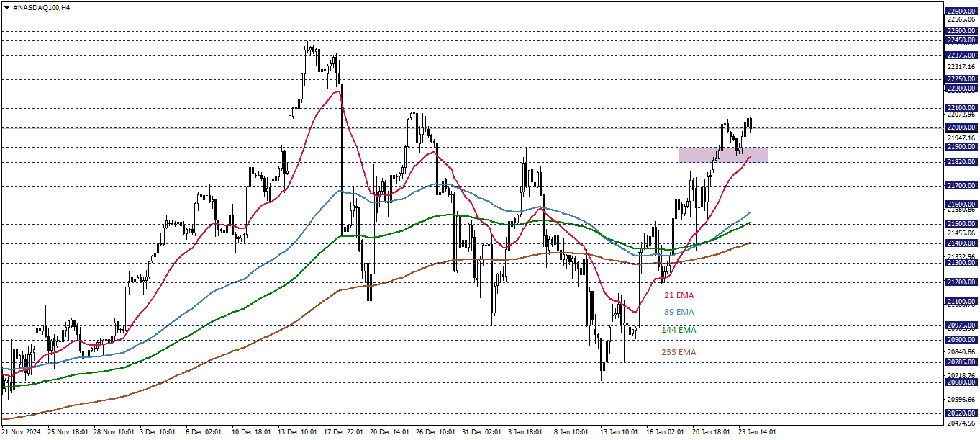Select the 22100.00 price level label
This screenshot has width=980, height=440.
click(x=961, y=108)
